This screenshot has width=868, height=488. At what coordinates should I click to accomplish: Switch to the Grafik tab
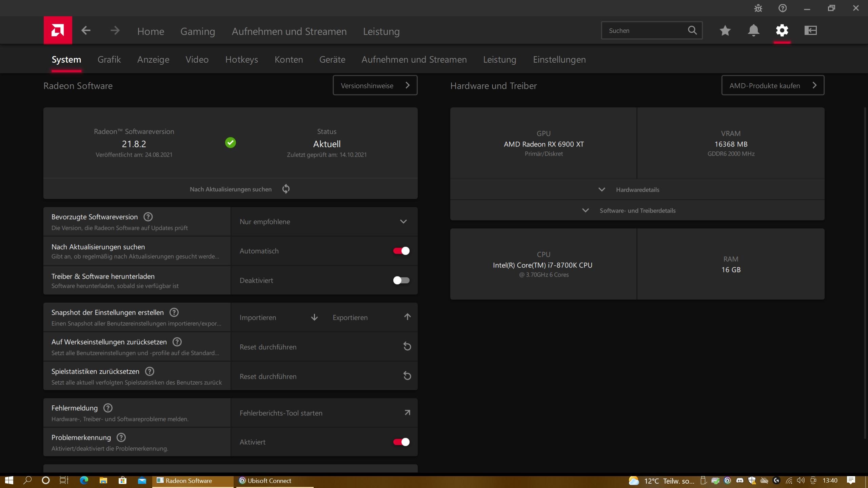109,59
